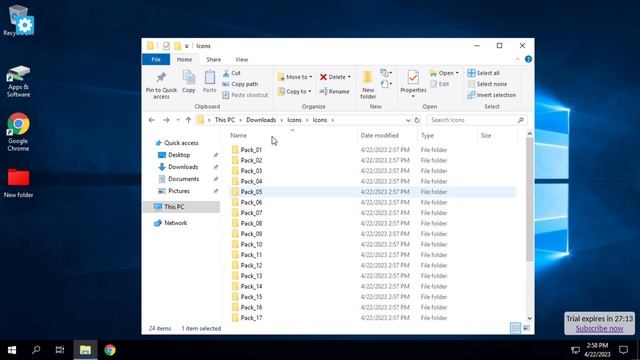Click Subscribe now link
The image size is (640, 360).
click(x=599, y=329)
